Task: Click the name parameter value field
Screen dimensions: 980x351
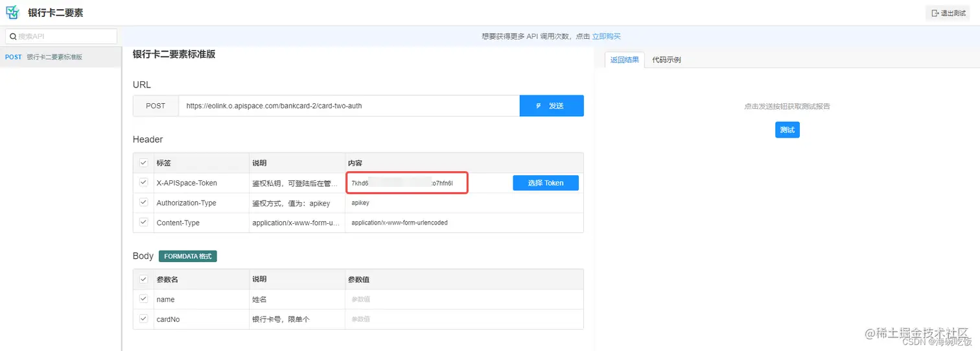Action: coord(463,299)
